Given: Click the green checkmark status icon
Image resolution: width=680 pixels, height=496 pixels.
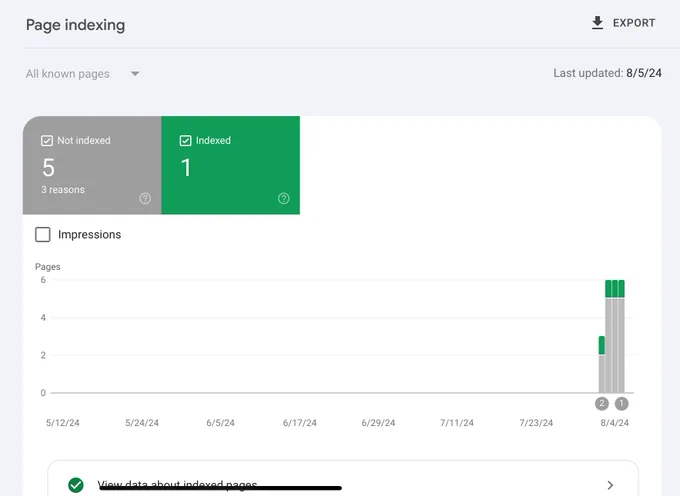Looking at the screenshot, I should click(x=76, y=485).
